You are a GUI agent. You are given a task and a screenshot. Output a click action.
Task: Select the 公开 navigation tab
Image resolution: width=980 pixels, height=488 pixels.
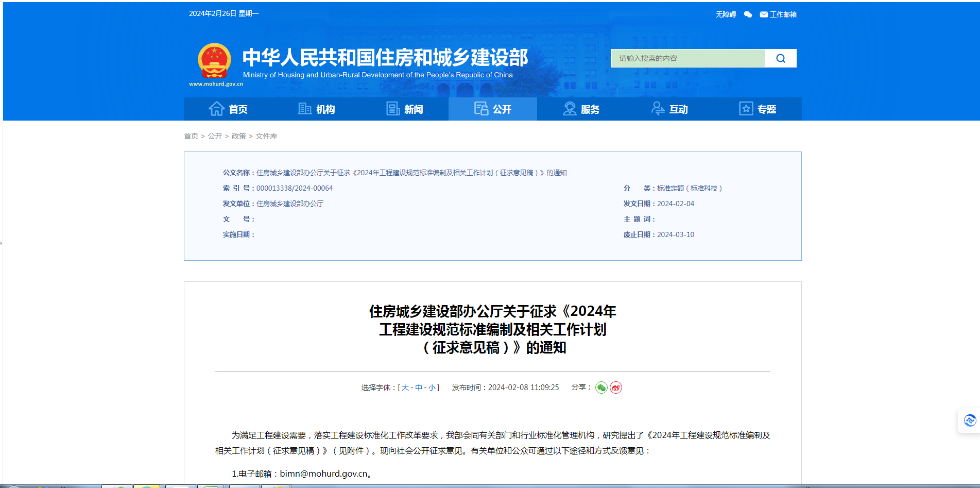point(493,109)
